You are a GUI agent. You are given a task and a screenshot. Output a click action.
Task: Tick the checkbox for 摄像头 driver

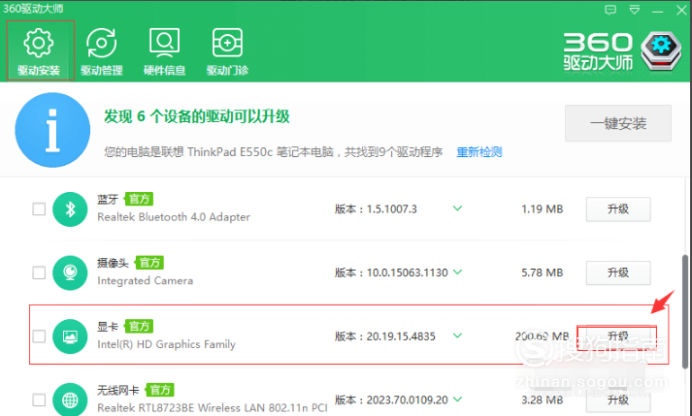pyautogui.click(x=39, y=272)
